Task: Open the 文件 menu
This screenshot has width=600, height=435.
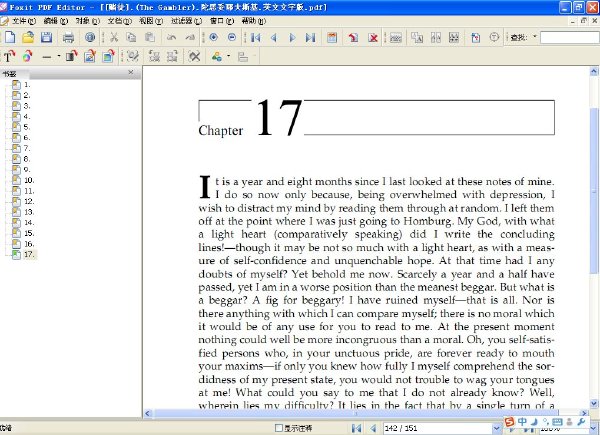Action: coord(24,21)
